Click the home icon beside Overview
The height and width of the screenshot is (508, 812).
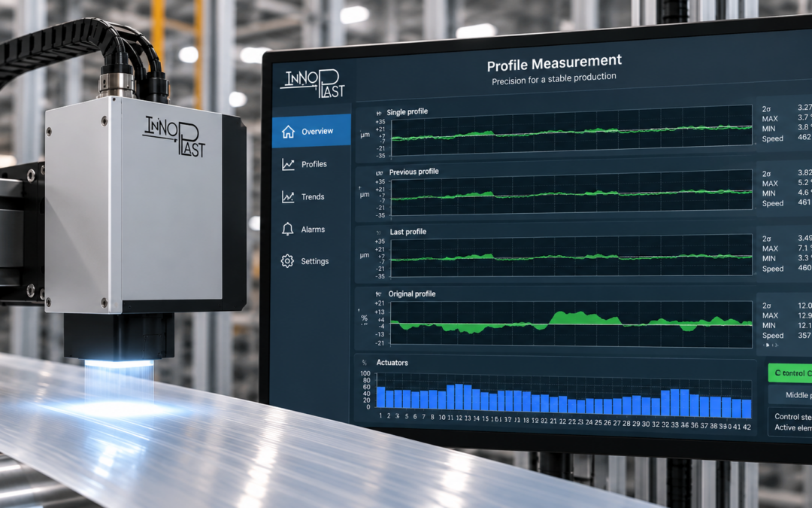tap(288, 132)
